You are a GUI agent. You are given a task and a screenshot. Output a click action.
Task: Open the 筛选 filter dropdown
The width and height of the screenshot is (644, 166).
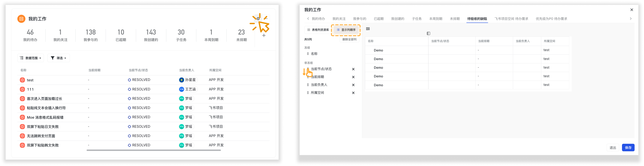tap(59, 58)
